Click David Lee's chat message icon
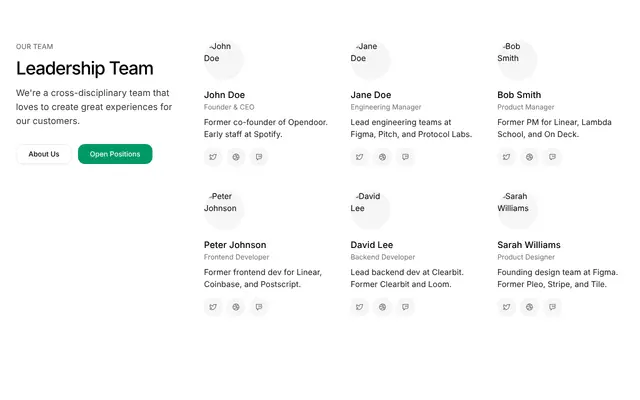640x400 pixels. pos(405,307)
